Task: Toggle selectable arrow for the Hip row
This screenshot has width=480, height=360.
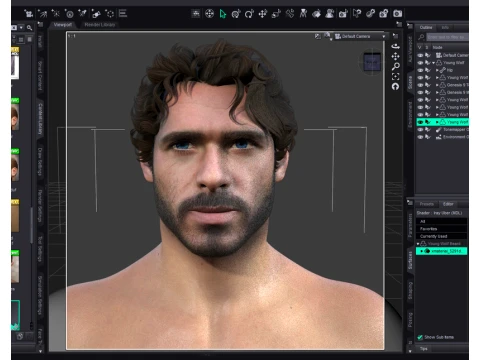Action: [428, 70]
